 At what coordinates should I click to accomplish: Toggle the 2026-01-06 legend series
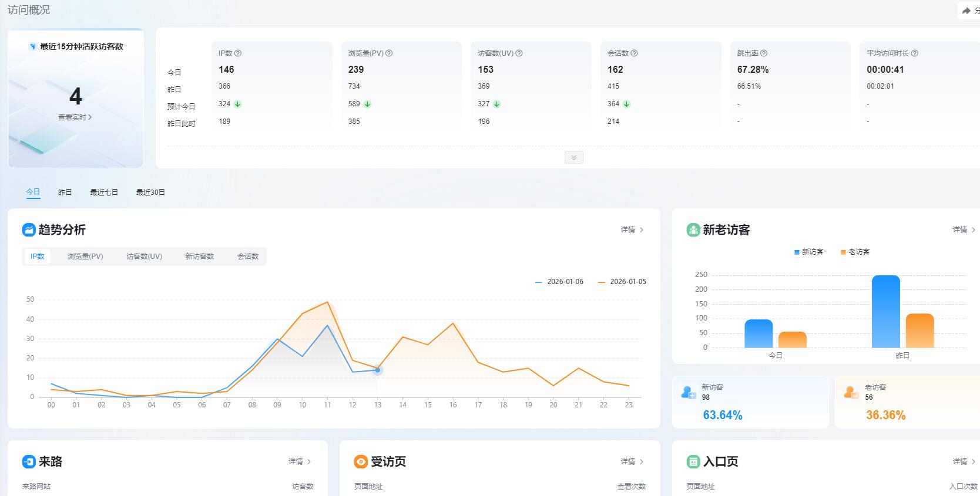[559, 282]
